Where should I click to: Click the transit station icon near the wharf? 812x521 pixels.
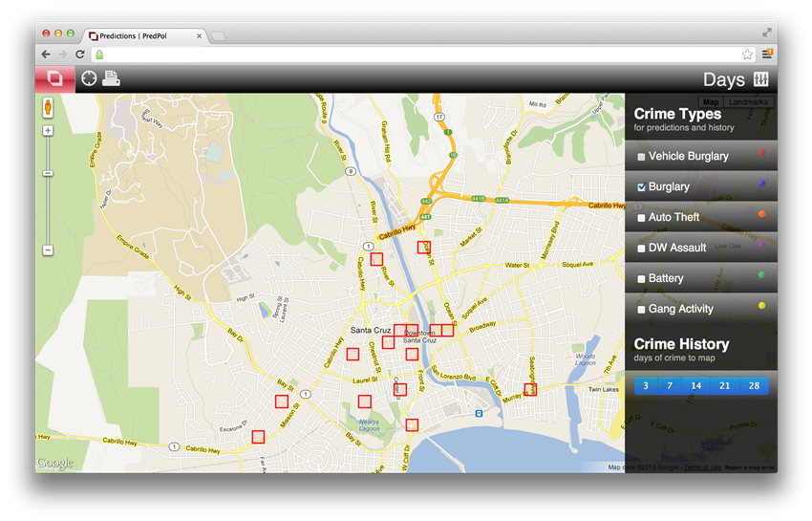tap(479, 413)
